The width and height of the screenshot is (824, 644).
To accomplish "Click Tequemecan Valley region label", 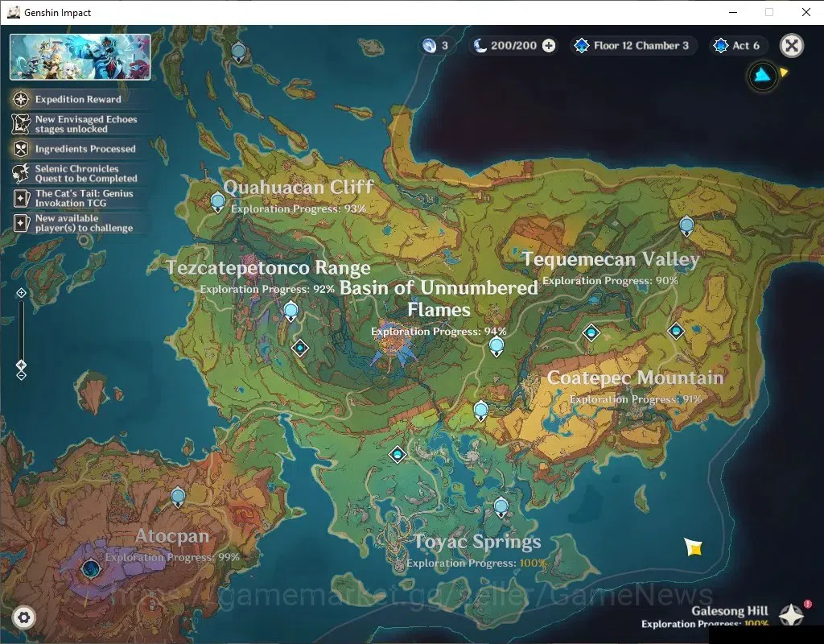I will point(611,259).
